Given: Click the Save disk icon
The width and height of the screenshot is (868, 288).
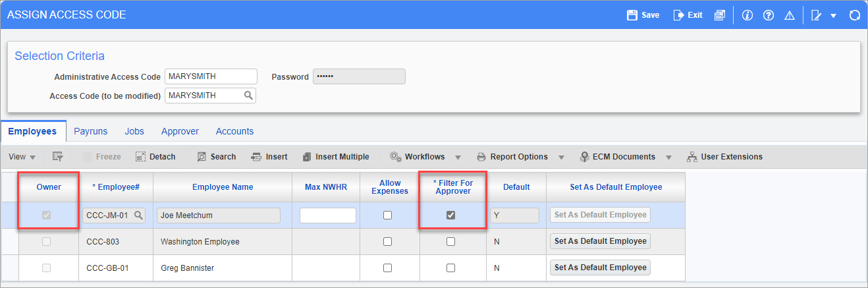Looking at the screenshot, I should click(x=632, y=14).
